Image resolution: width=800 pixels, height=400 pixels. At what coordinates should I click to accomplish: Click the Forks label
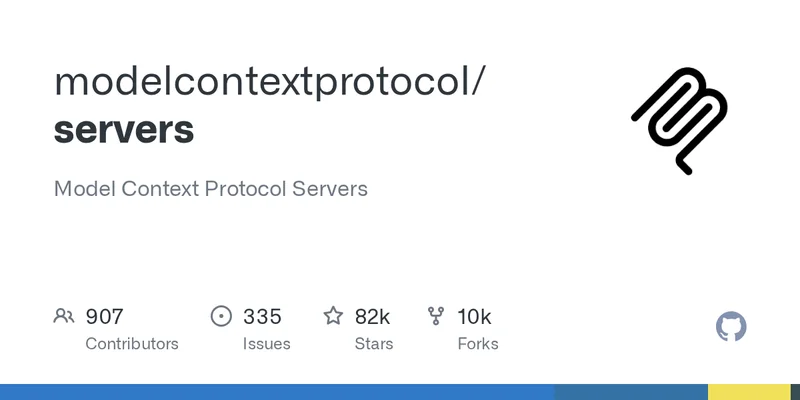pos(477,343)
